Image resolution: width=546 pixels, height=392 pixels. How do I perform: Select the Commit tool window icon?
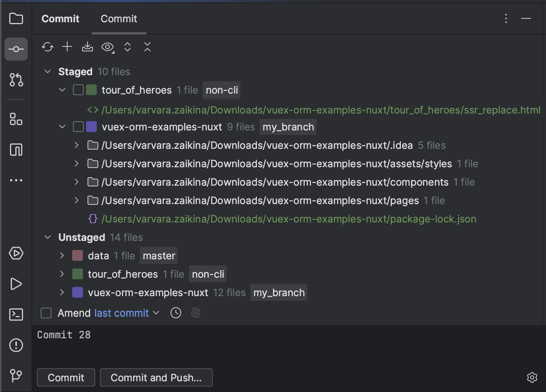16,49
